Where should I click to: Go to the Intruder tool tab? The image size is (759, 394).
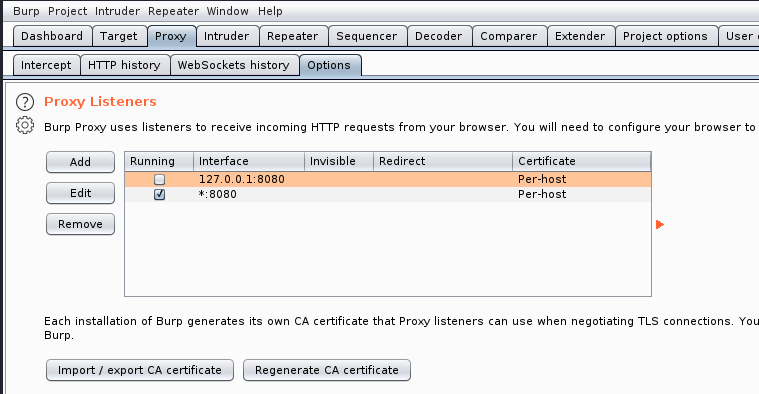click(227, 36)
